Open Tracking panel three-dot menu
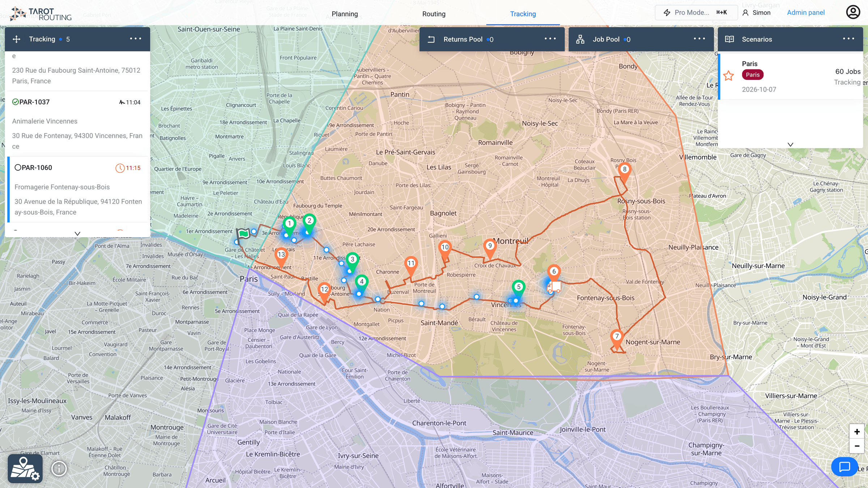 pos(136,39)
